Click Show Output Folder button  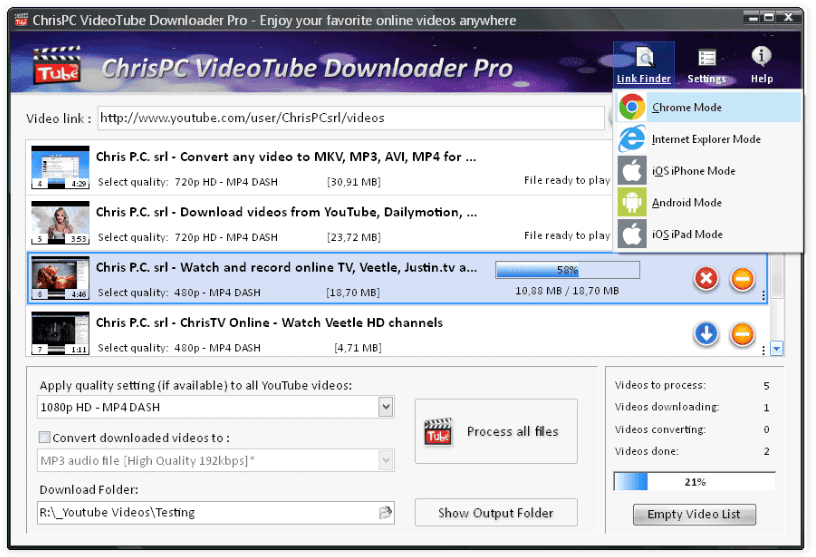click(496, 513)
